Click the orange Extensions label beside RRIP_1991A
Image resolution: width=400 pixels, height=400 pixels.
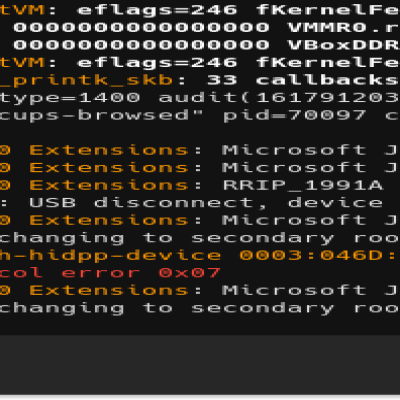coord(109,185)
